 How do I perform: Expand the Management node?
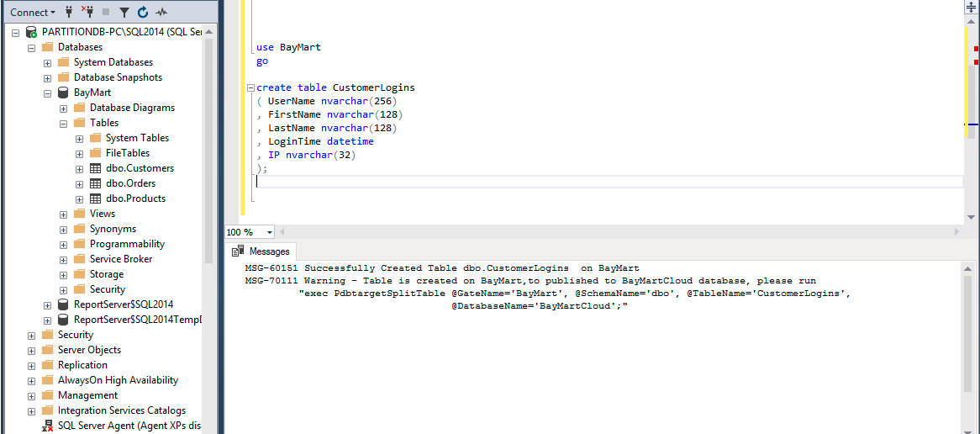point(31,396)
